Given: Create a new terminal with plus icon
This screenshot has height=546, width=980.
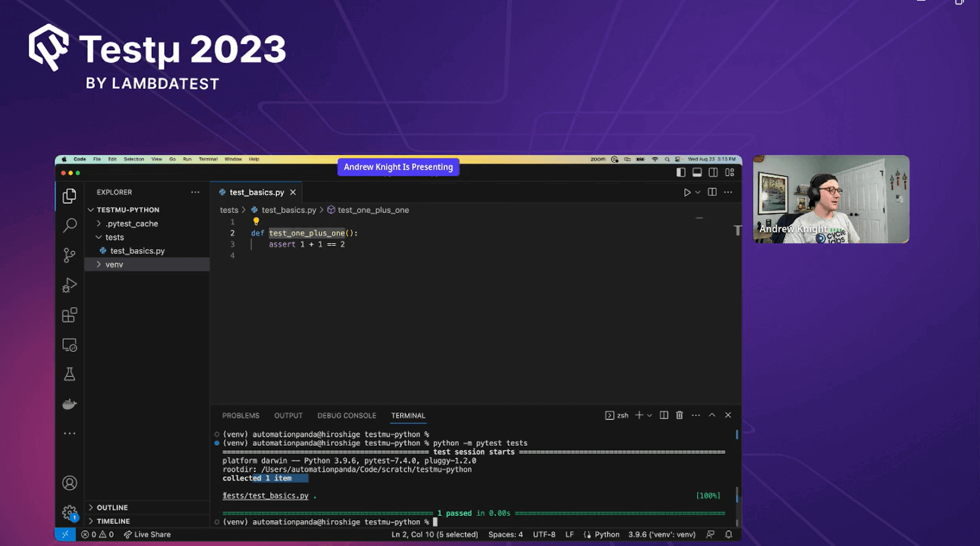Looking at the screenshot, I should point(639,415).
